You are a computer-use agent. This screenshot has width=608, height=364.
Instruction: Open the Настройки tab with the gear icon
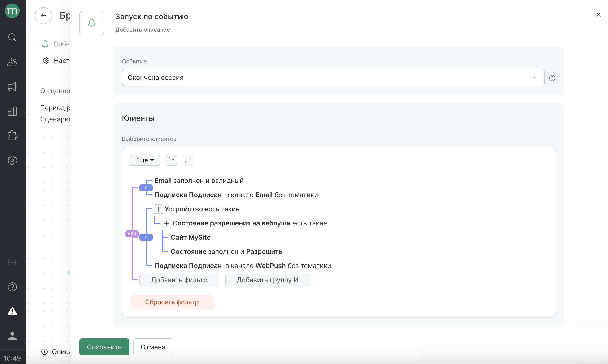tap(56, 61)
